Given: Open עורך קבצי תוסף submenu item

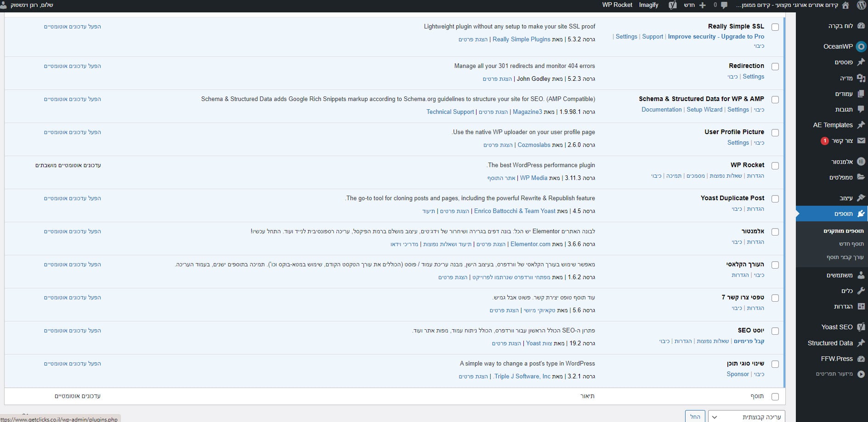Looking at the screenshot, I should [845, 257].
